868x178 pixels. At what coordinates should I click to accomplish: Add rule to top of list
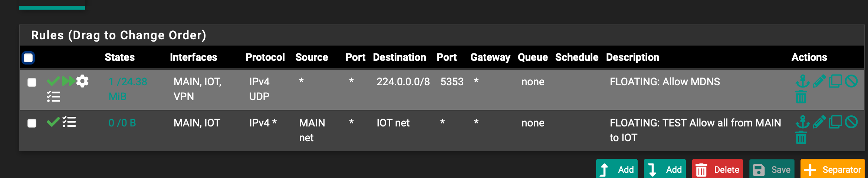click(617, 169)
